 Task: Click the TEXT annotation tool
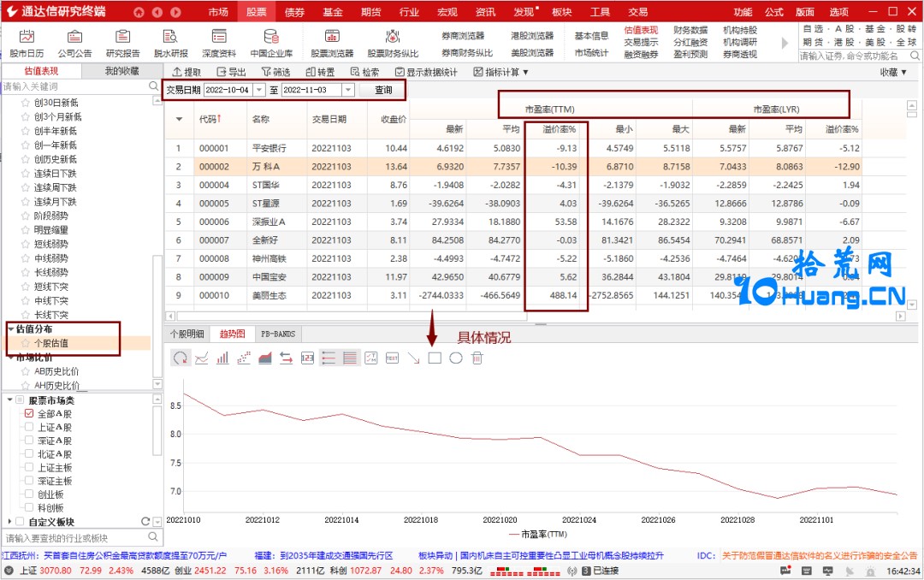[x=392, y=358]
